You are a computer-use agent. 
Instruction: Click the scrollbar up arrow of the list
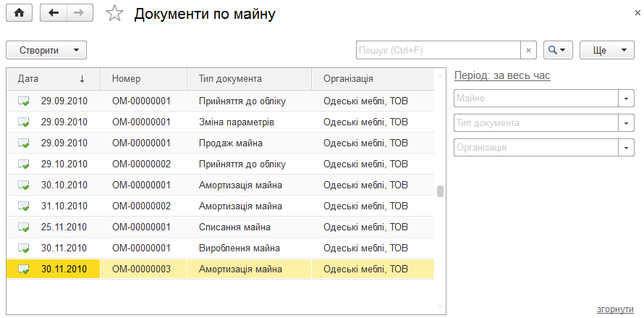coord(440,75)
